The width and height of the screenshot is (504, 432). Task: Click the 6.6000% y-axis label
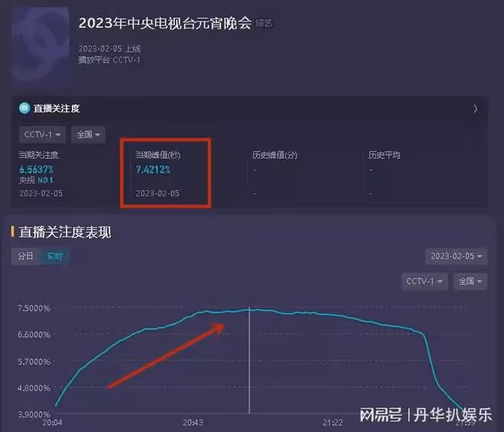[34, 334]
